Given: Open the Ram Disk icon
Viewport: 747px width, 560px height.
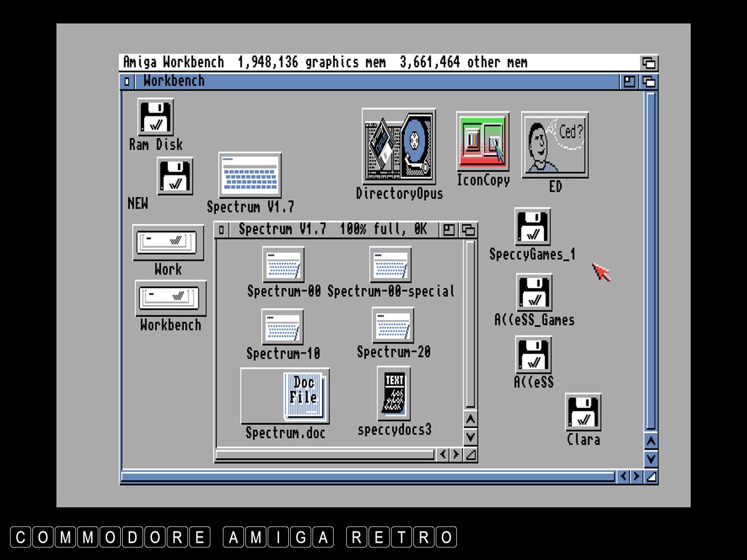Looking at the screenshot, I should [x=156, y=117].
